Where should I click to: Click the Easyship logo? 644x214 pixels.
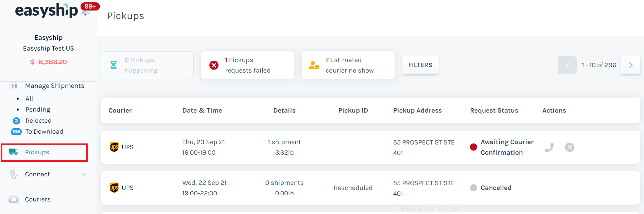coord(47,10)
